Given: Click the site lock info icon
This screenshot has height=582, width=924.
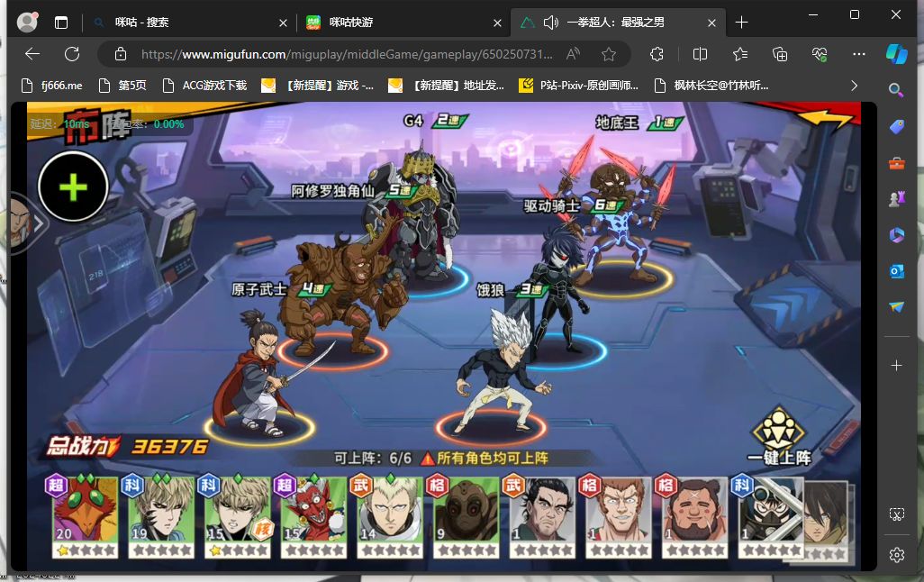Looking at the screenshot, I should tap(120, 54).
